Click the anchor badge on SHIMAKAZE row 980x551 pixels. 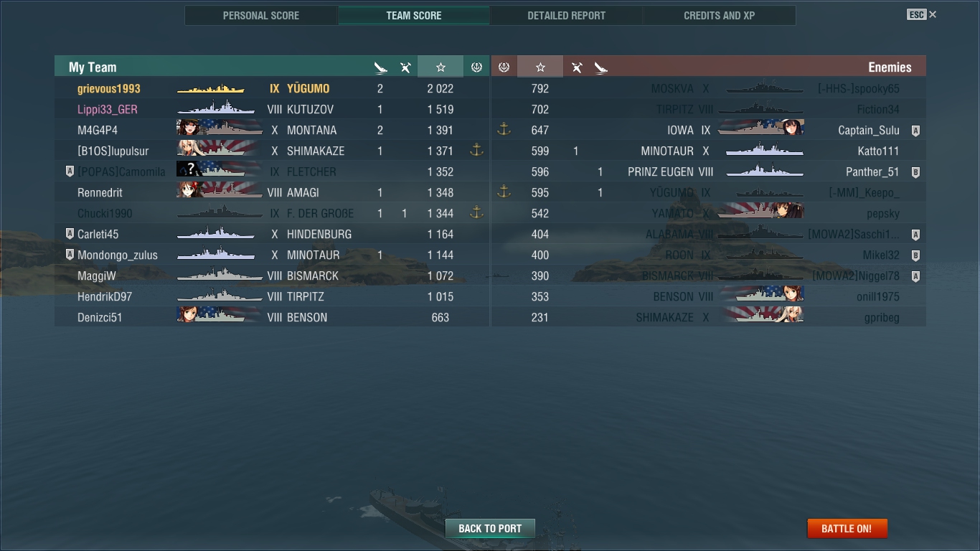pyautogui.click(x=476, y=150)
